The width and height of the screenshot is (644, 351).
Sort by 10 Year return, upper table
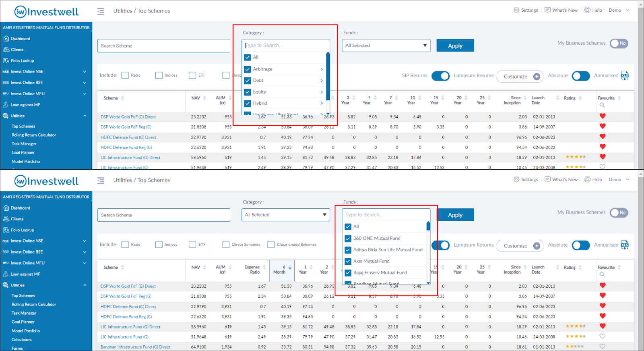click(420, 98)
